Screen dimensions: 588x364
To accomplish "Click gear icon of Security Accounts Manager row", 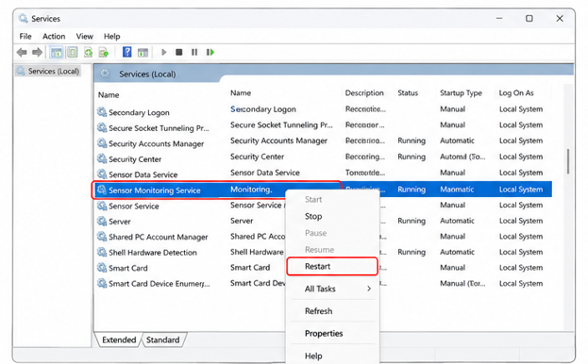I will click(x=102, y=143).
